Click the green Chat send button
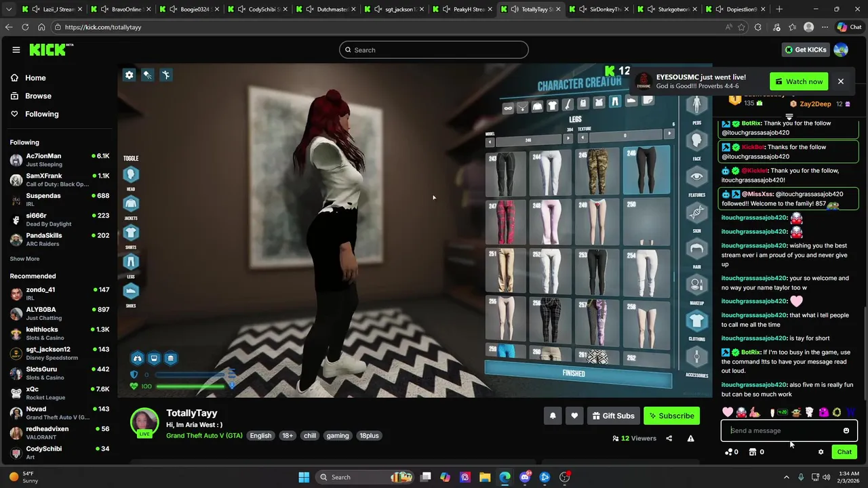 (844, 452)
